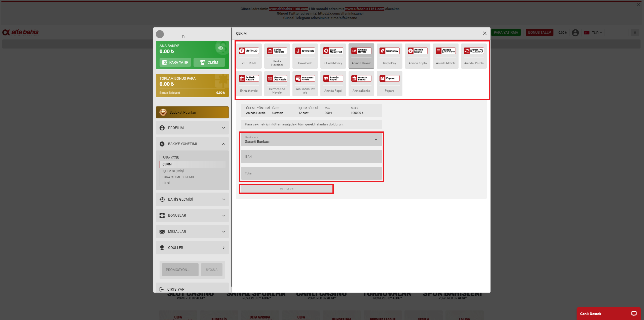Screen dimensions: 644x320
Task: Click the Tutar amount field
Action: point(311,173)
